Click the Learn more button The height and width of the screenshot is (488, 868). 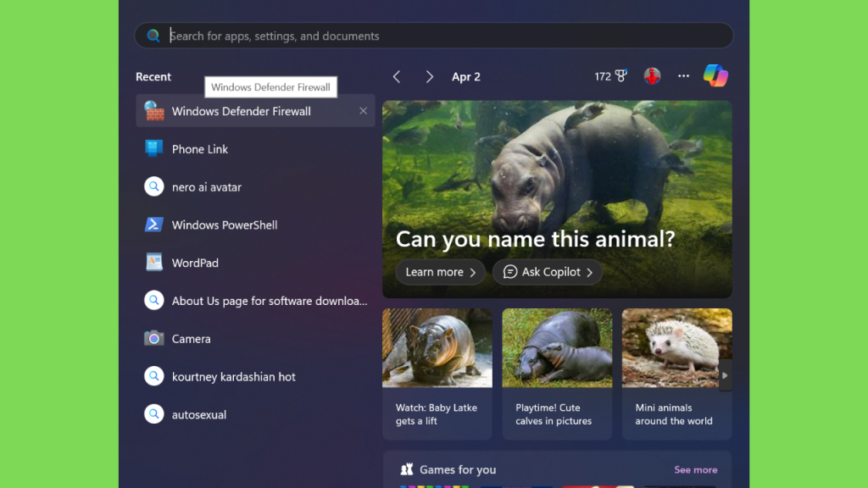click(x=441, y=272)
